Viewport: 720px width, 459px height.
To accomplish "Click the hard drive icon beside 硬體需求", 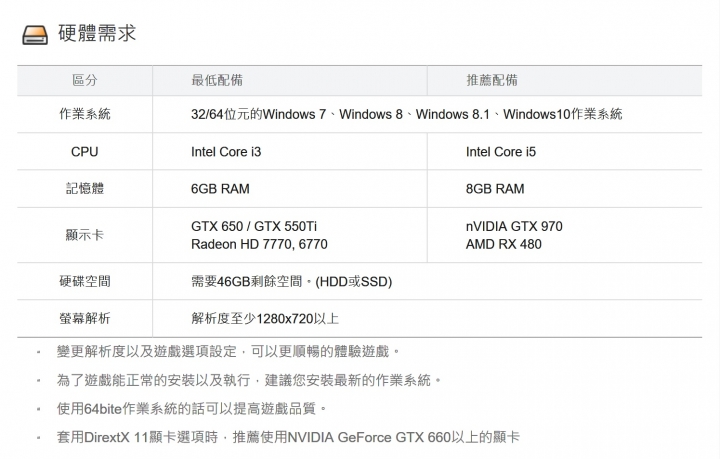I will click(x=35, y=35).
